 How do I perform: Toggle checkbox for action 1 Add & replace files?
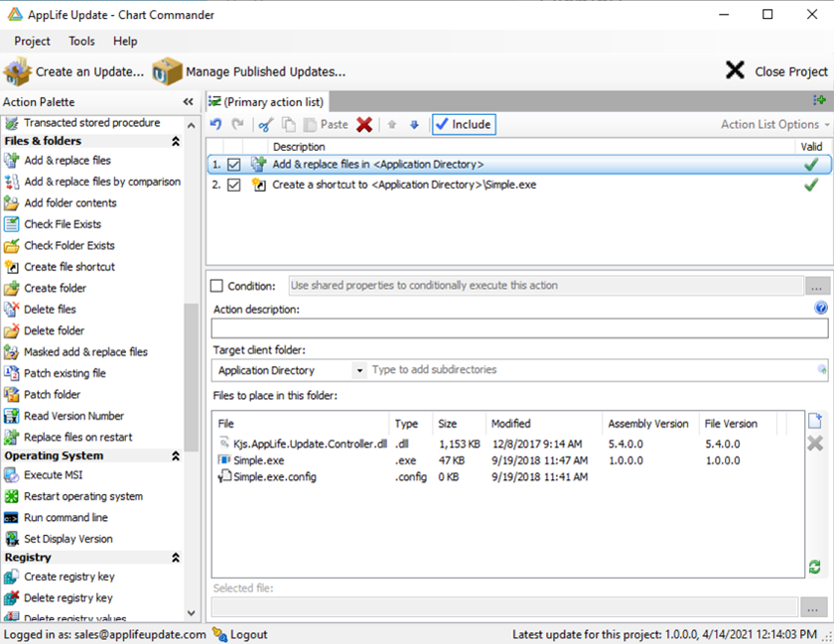click(x=233, y=165)
